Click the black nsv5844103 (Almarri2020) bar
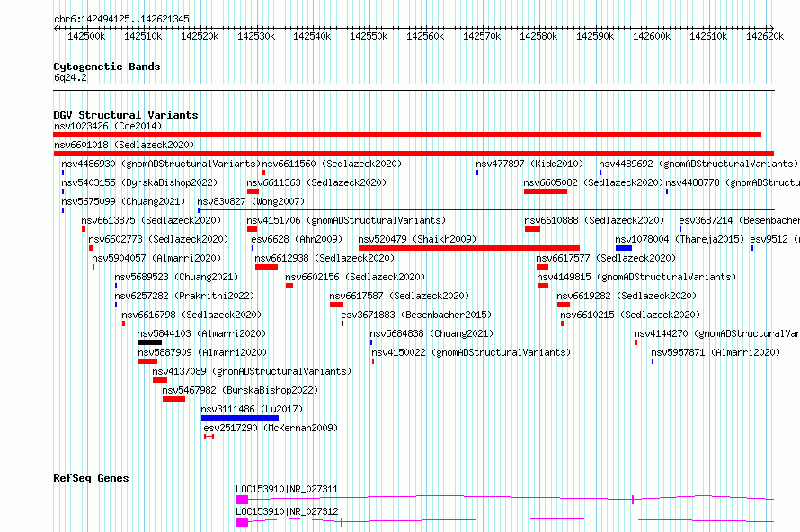The image size is (800, 532). (149, 342)
